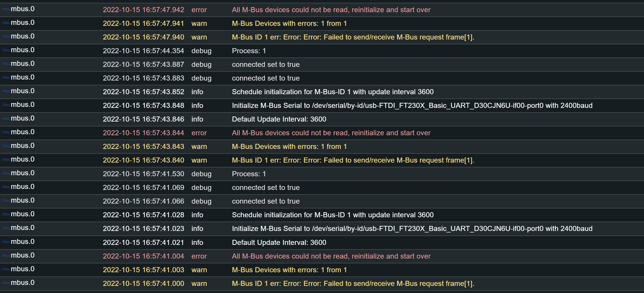Screen dimensions: 644x293
Task: Select the failed request frame message at 16:57:43.840
Action: (353, 160)
